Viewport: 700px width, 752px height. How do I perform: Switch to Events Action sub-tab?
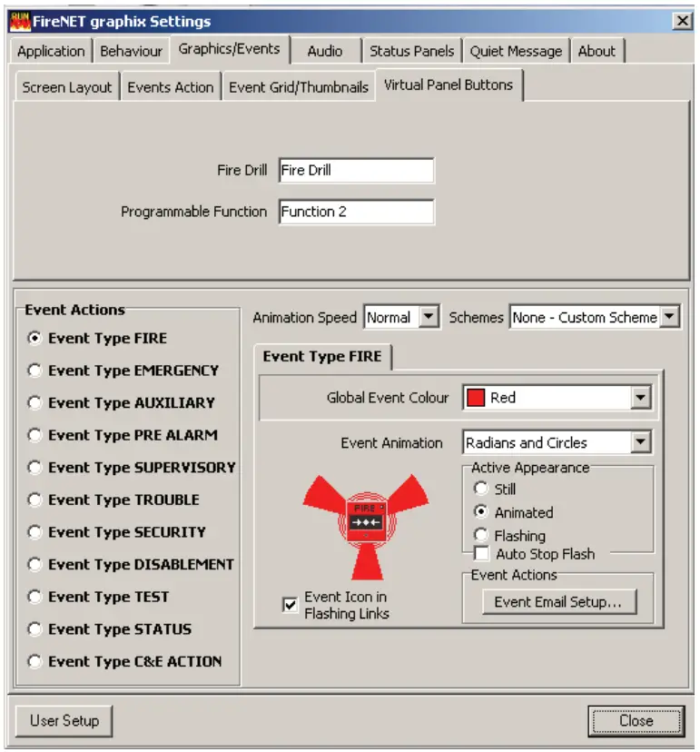point(170,87)
